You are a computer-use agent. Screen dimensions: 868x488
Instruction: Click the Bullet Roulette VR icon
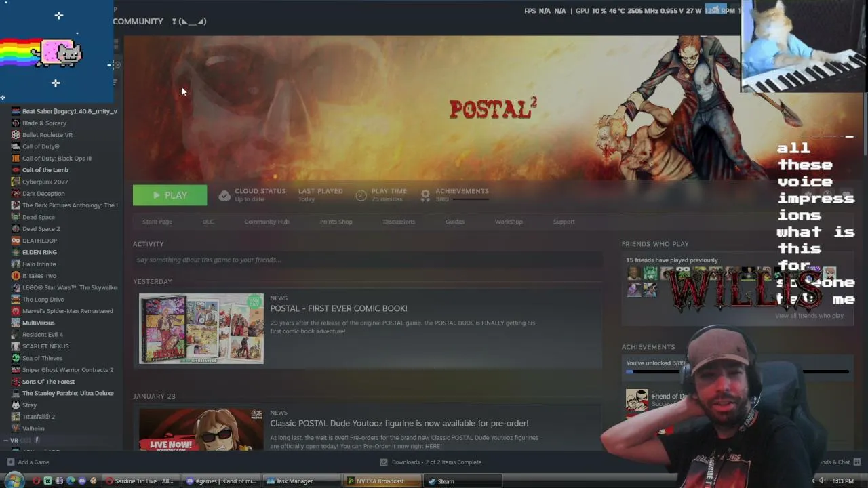click(x=16, y=134)
